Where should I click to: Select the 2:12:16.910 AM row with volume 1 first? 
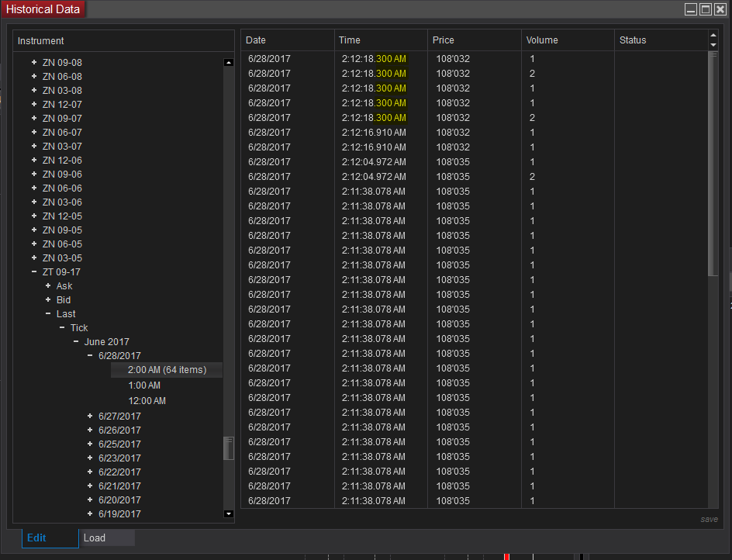pos(475,133)
